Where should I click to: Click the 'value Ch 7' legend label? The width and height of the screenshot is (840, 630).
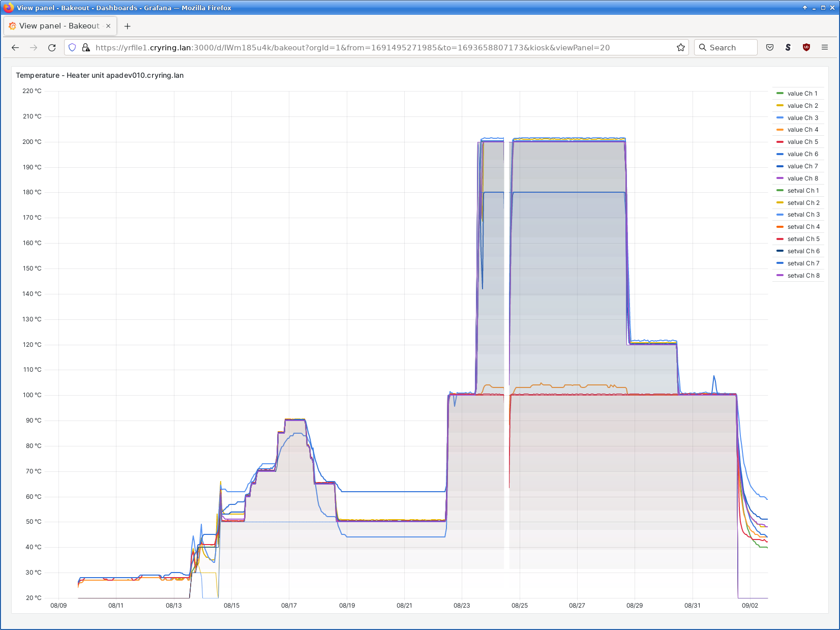[x=802, y=166]
